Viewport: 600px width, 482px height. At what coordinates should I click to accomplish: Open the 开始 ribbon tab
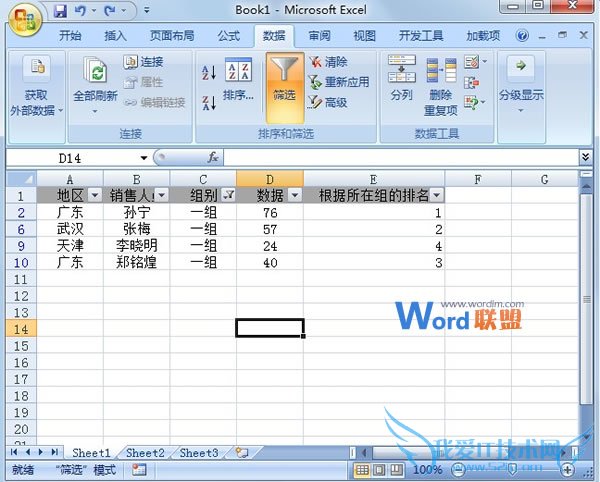[70, 36]
